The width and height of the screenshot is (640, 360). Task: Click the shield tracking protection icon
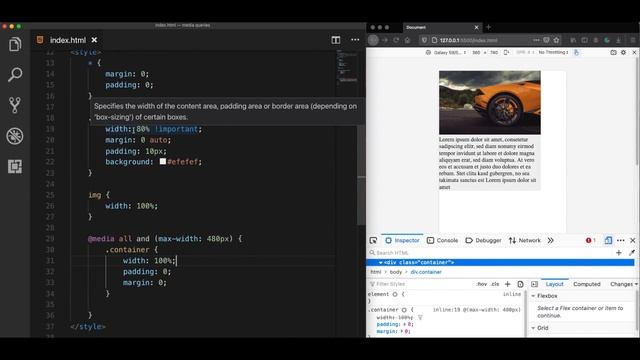(424, 40)
